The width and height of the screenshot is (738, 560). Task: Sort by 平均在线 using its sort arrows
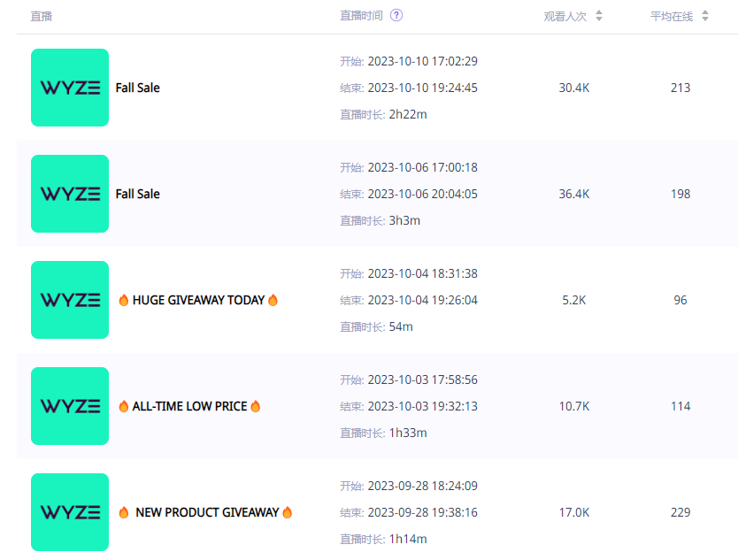(x=705, y=16)
